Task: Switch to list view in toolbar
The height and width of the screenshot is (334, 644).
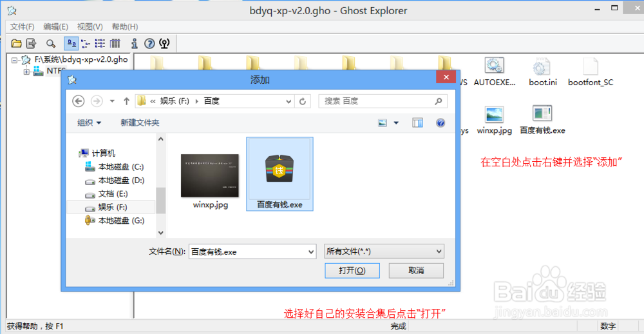Action: click(x=100, y=43)
